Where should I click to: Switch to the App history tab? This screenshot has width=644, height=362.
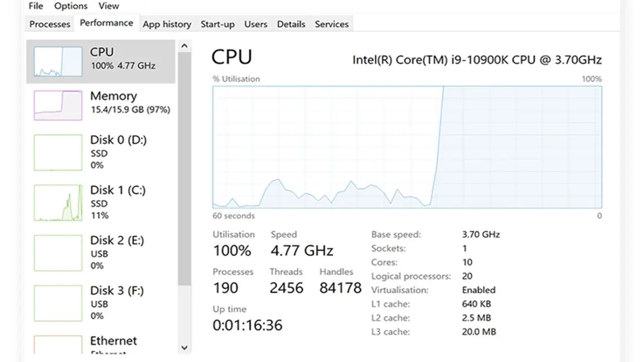(167, 24)
